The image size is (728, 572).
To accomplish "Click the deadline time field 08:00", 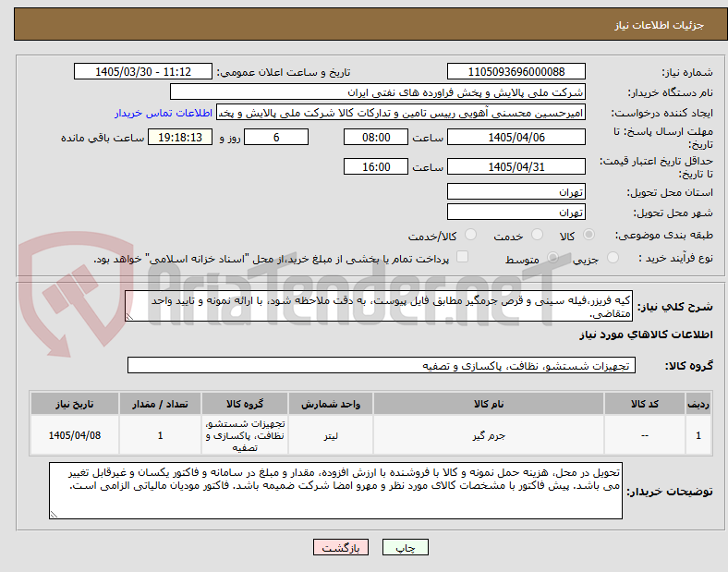I will coord(376,137).
